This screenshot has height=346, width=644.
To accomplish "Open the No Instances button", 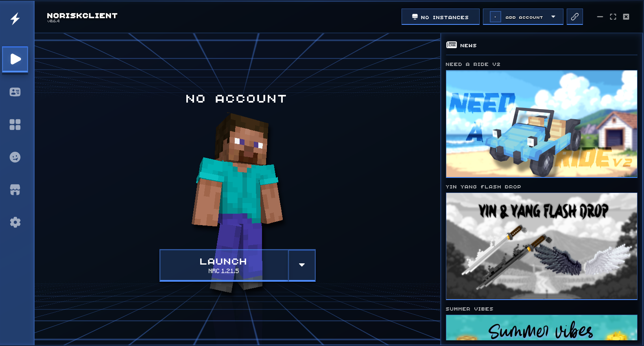I will pos(440,17).
